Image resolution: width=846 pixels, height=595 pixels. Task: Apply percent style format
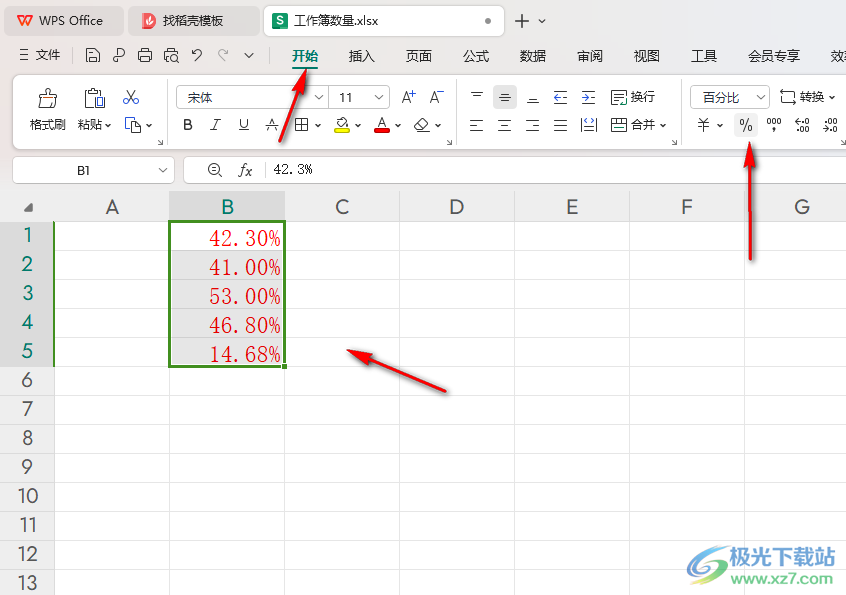[x=746, y=126]
